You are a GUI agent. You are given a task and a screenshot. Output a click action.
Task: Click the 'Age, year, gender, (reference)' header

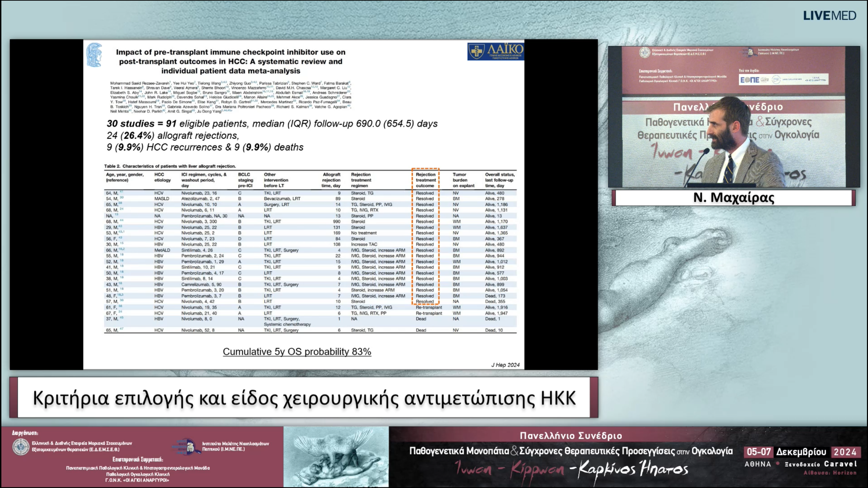point(125,177)
